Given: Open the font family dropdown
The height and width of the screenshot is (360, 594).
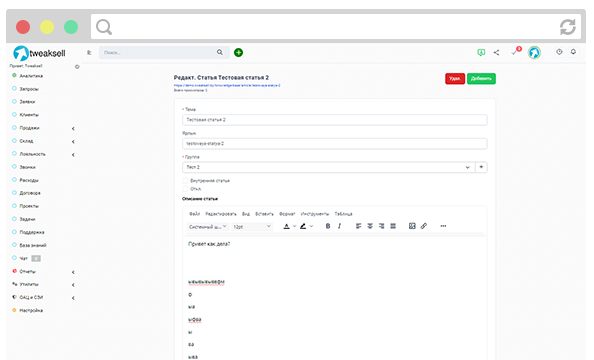Looking at the screenshot, I should pyautogui.click(x=208, y=227).
